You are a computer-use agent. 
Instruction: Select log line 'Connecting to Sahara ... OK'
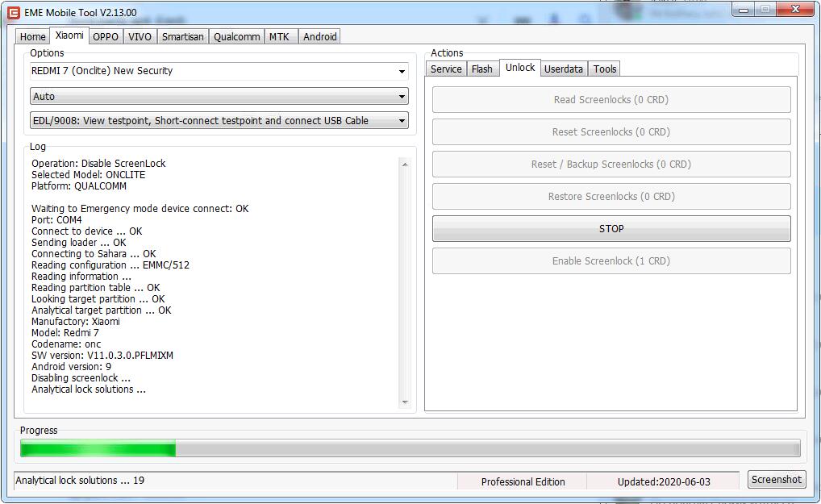tap(94, 254)
